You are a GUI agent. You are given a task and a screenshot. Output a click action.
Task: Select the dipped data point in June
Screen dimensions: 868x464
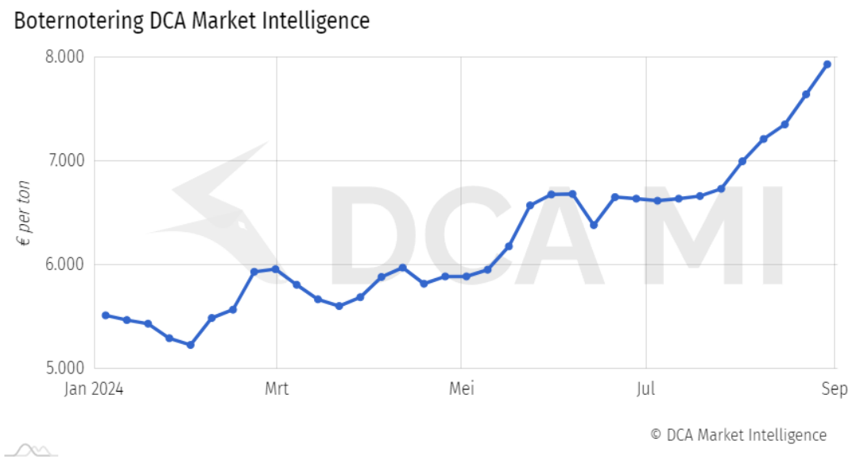click(x=593, y=225)
